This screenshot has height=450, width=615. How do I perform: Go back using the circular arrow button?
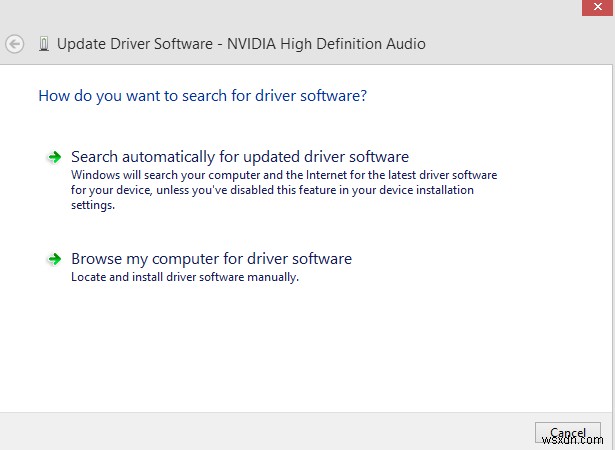click(x=15, y=44)
